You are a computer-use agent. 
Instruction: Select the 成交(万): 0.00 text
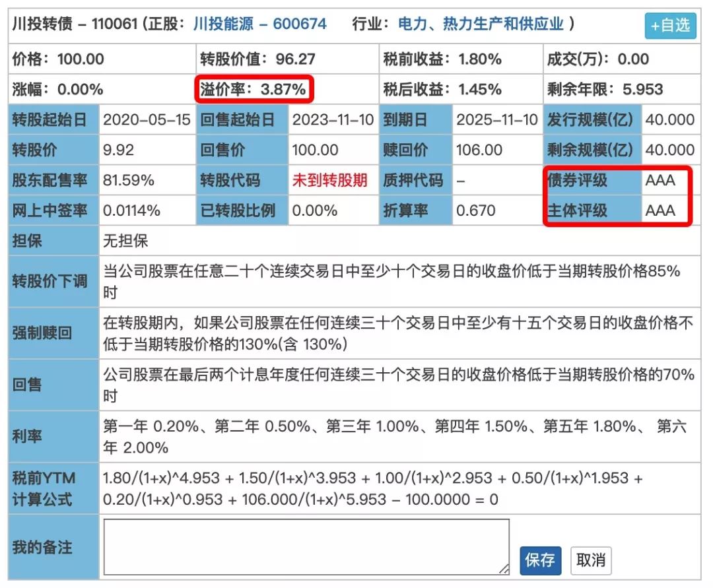(x=598, y=59)
